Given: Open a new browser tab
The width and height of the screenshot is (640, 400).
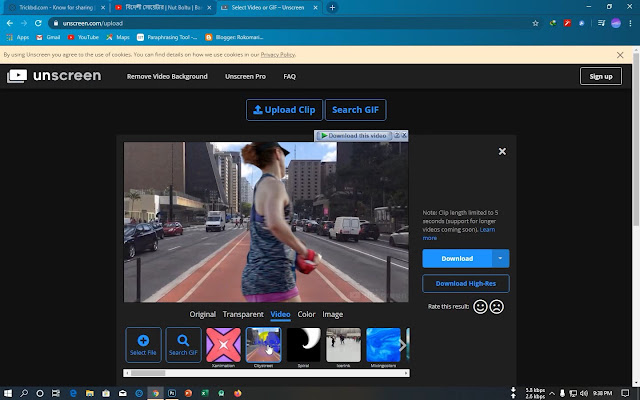Looking at the screenshot, I should tap(332, 7).
